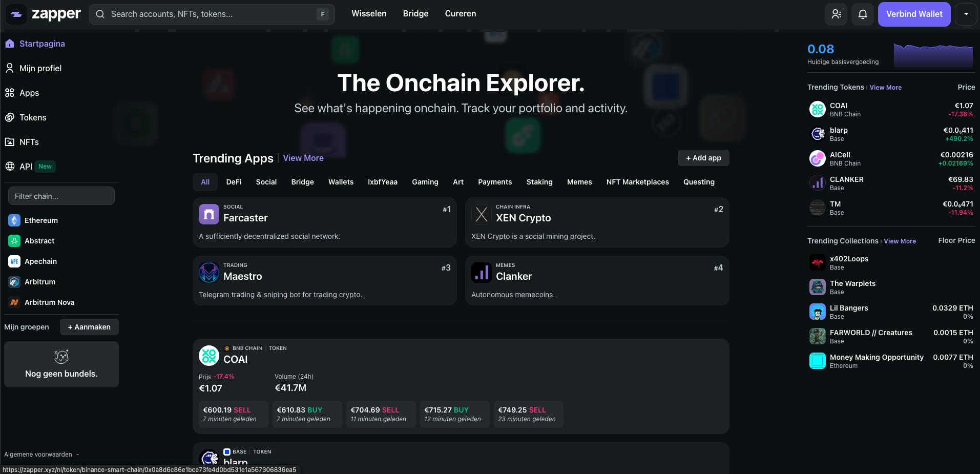Viewport: 980px width, 474px height.
Task: Open the €715.27 BUY transaction
Action: coord(455,414)
